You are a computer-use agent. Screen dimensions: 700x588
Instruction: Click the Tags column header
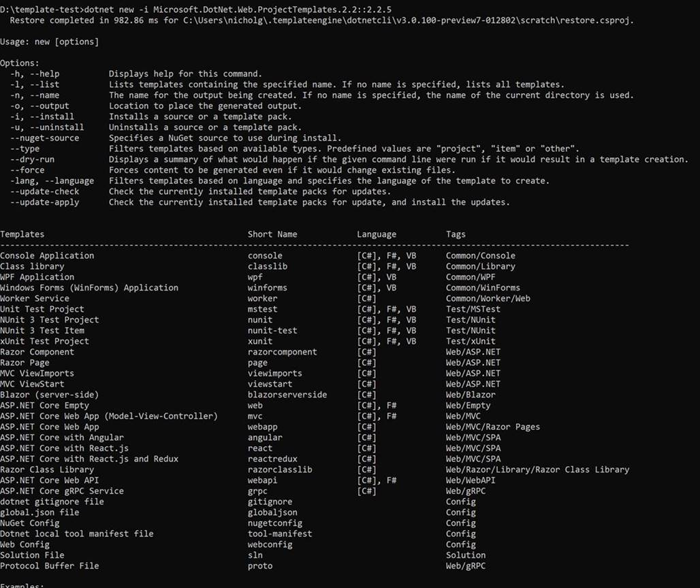tap(456, 234)
